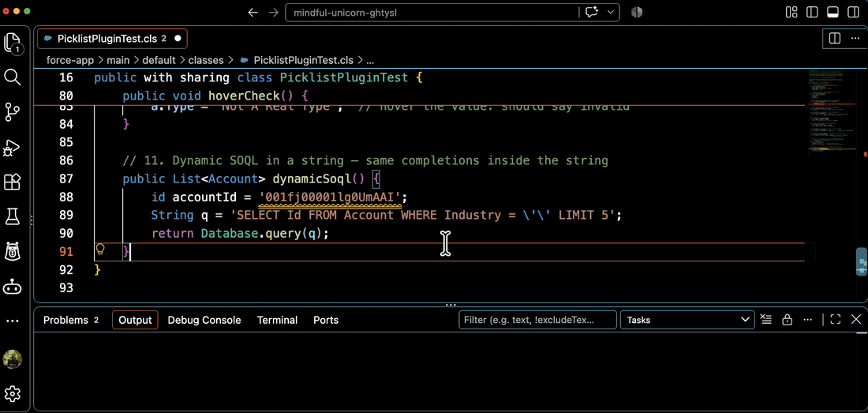This screenshot has width=868, height=413.
Task: Select the PicklistPluginTest.cls editor tab
Action: click(112, 38)
